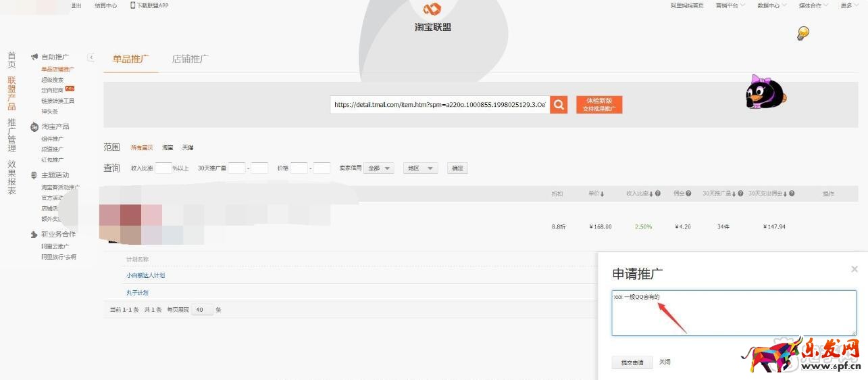Click help icon beside 佣金 column

(688, 194)
